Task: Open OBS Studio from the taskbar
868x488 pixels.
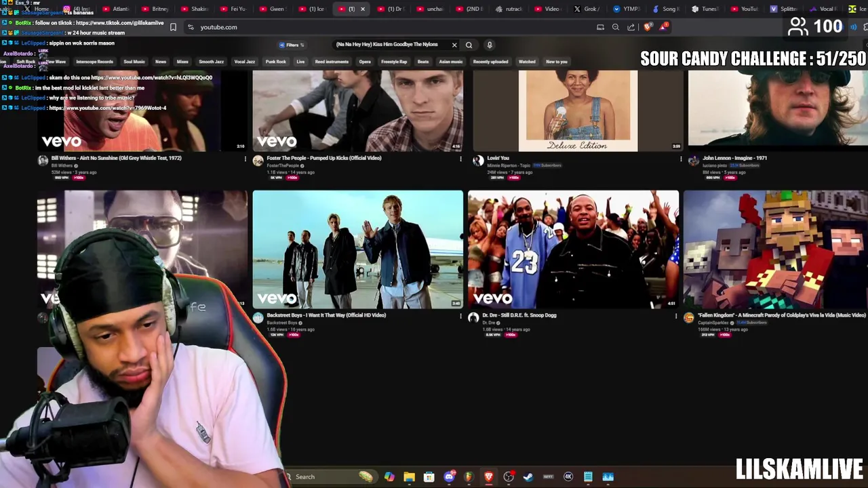Action: click(x=509, y=476)
